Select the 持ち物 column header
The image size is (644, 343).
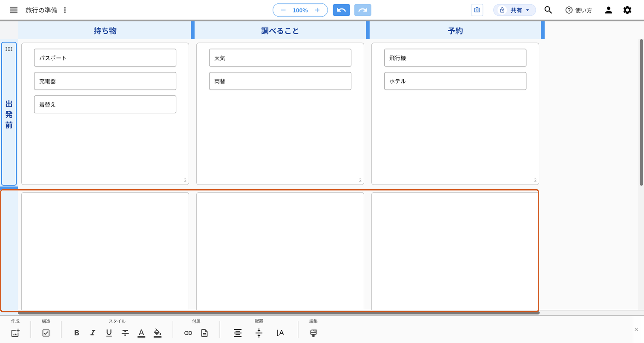[x=105, y=31]
